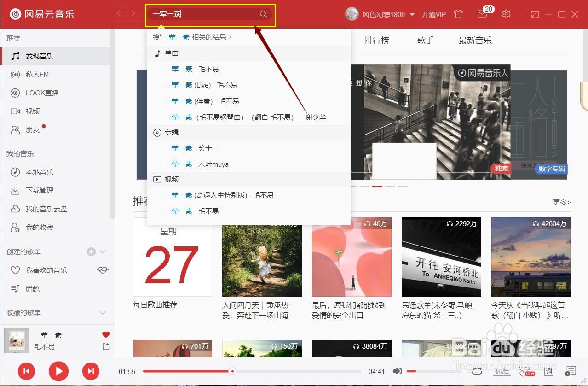Switch to mini mode icon
This screenshot has height=386, width=588.
[x=535, y=14]
